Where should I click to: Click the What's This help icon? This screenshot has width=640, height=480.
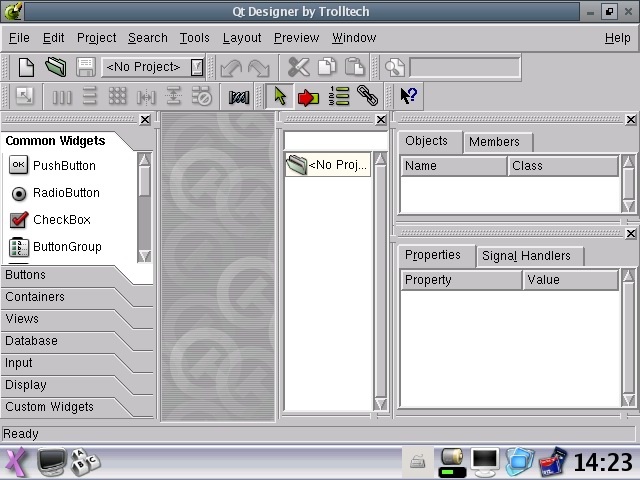coord(408,96)
